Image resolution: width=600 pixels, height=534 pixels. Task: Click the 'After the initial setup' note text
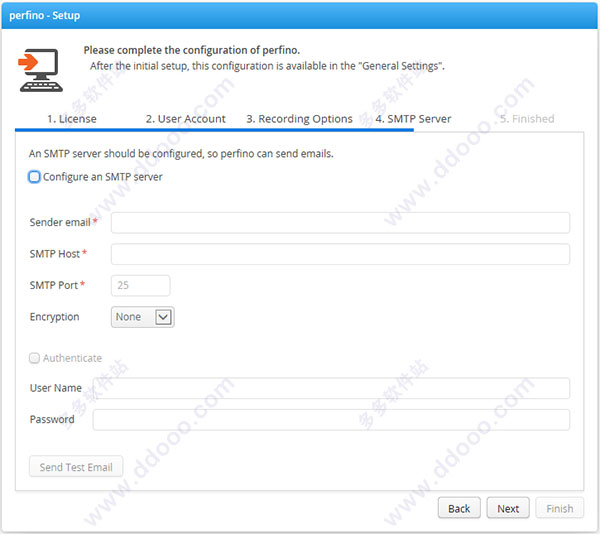pos(267,66)
